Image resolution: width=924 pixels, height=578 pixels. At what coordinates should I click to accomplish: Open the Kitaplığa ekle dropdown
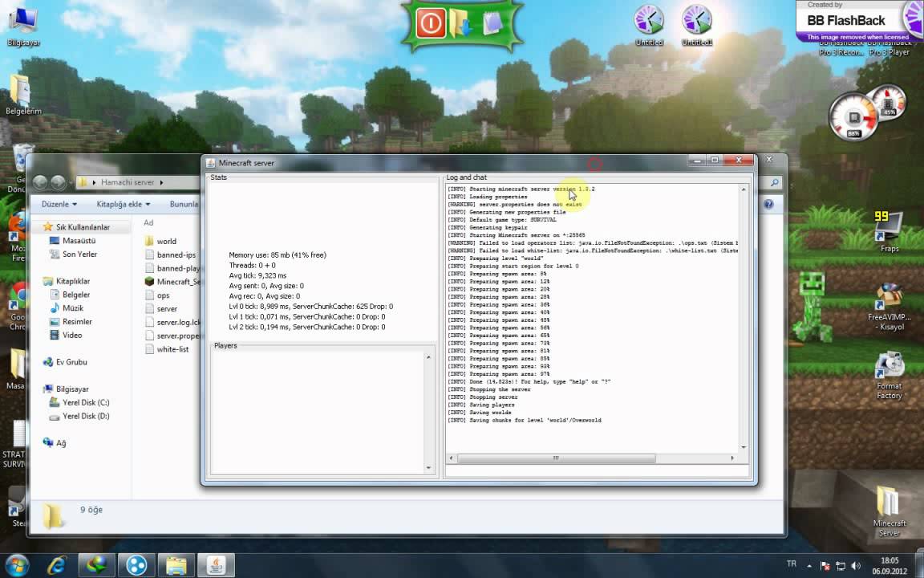[124, 204]
